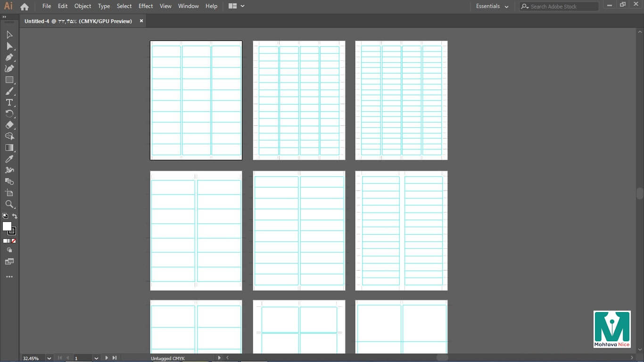Select the Eyedropper tool
The image size is (644, 362).
pos(9,159)
